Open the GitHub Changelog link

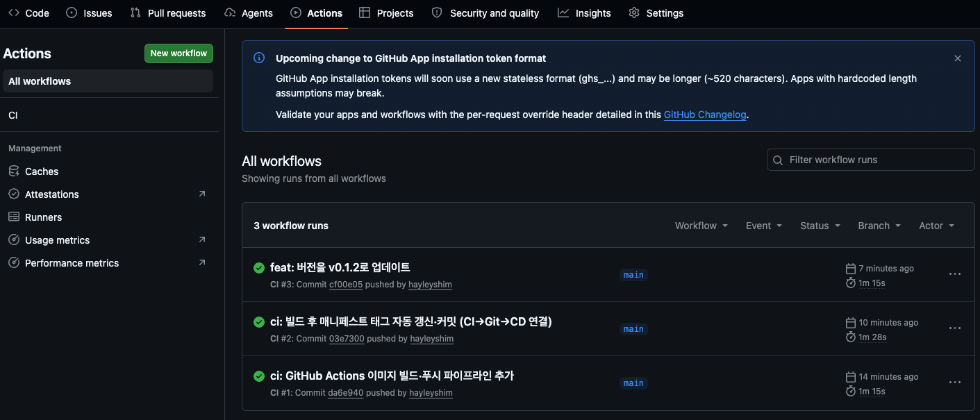tap(705, 115)
